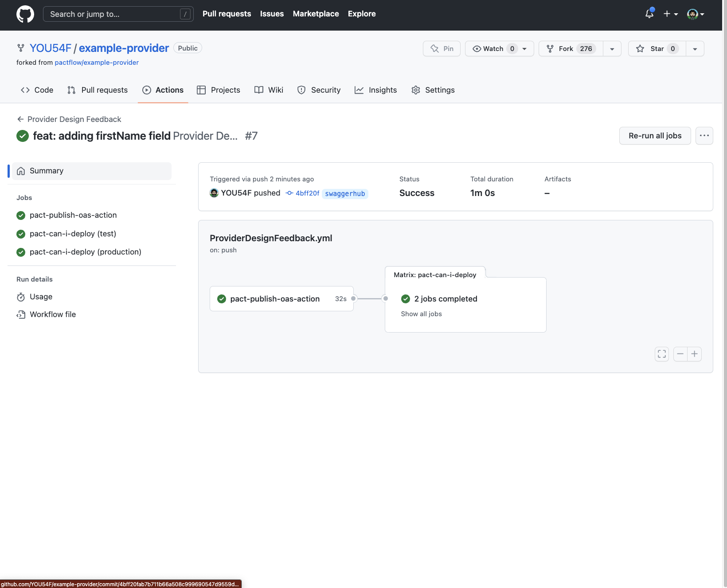Click the Re-run all jobs button

(x=655, y=136)
